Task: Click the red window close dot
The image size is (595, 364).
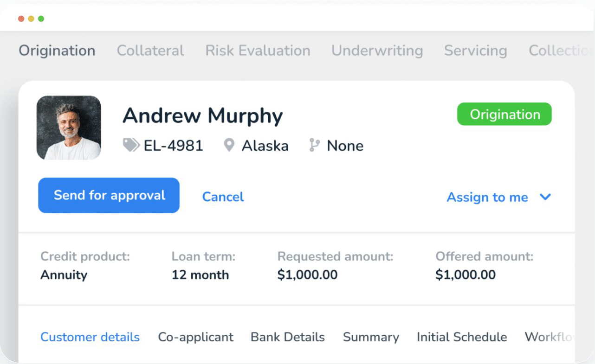Action: 21,19
